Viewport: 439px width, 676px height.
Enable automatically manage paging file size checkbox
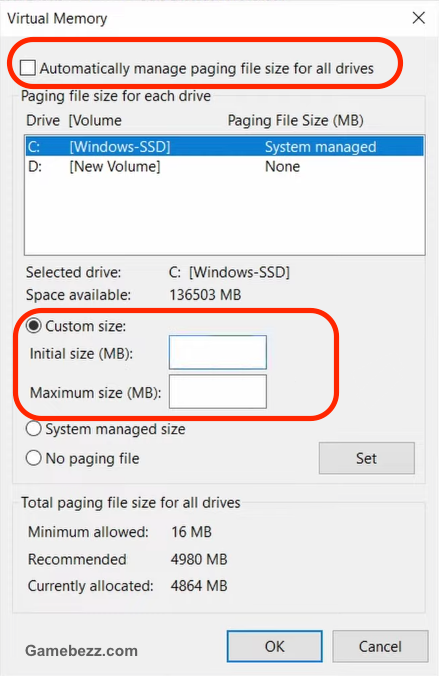pos(28,68)
